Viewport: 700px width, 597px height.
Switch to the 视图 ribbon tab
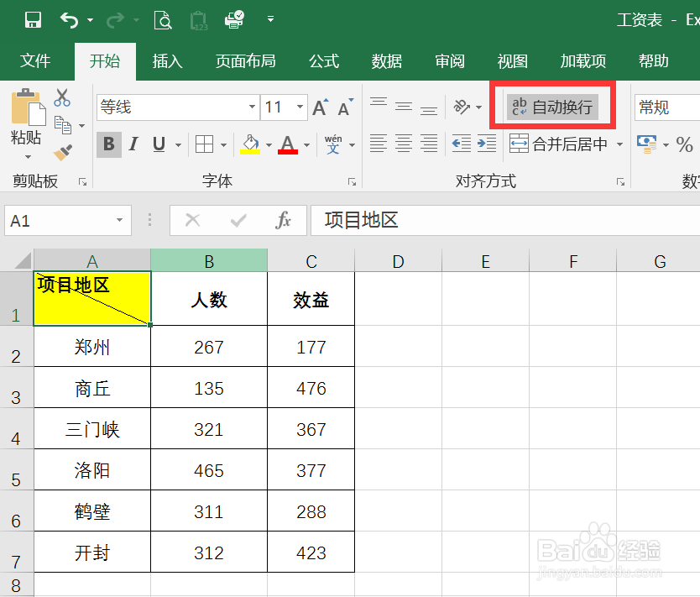(x=512, y=60)
